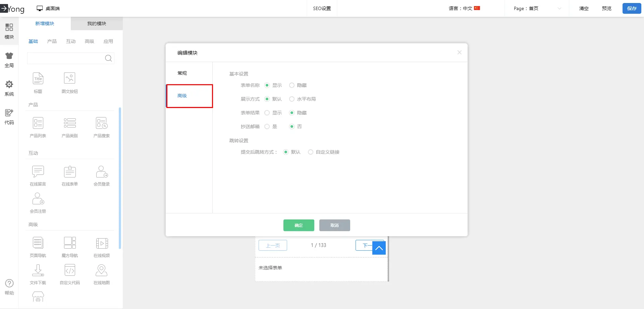644x309 pixels.
Task: Click the blue 保存 button
Action: 632,8
